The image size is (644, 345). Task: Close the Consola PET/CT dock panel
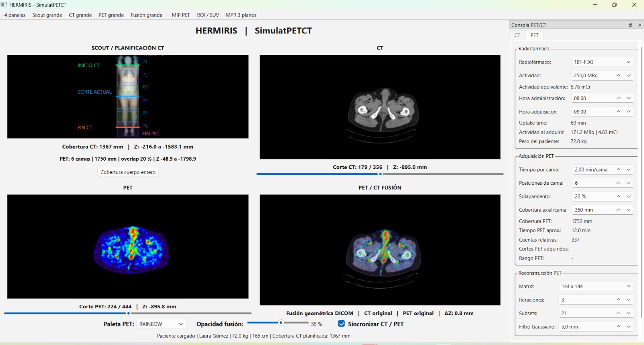[x=640, y=25]
